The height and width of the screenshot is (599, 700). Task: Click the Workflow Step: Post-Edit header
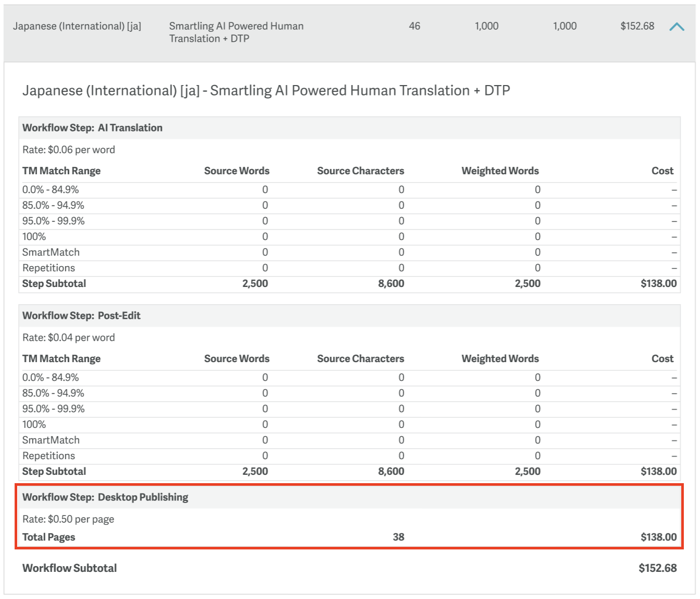point(81,316)
